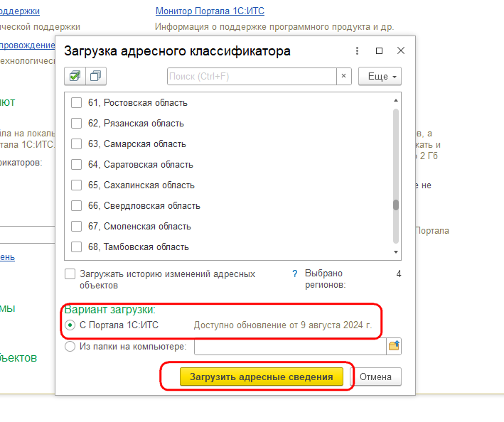Click the region list scrollbar thumb
Viewport: 504px width, 422px height.
[396, 205]
